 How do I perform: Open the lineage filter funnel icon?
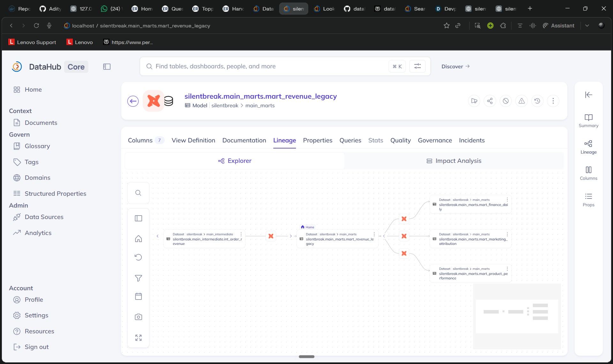(x=138, y=278)
